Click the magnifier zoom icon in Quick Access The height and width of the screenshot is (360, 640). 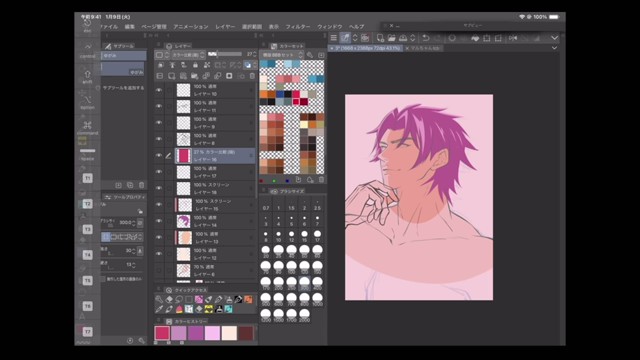pyautogui.click(x=159, y=300)
